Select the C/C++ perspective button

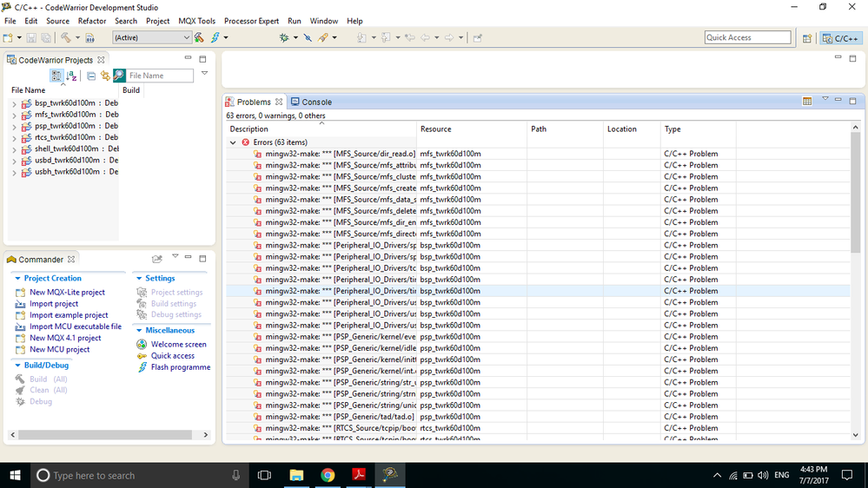pyautogui.click(x=841, y=38)
